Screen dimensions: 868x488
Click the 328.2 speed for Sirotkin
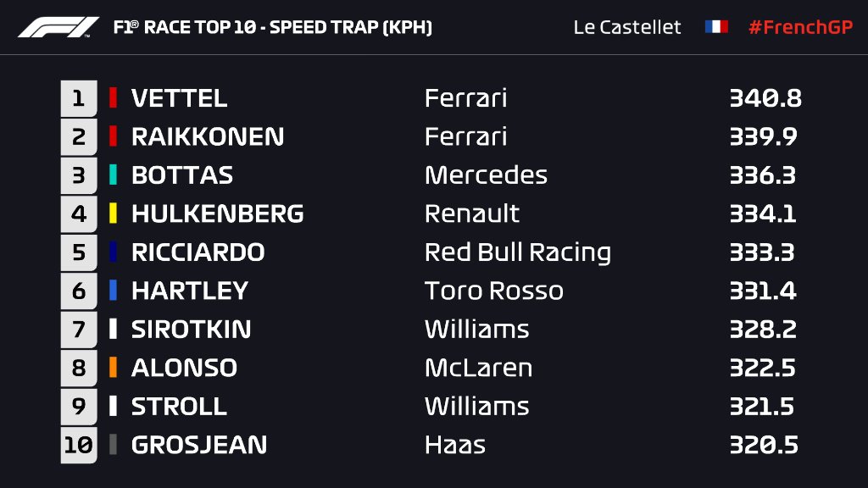(763, 330)
